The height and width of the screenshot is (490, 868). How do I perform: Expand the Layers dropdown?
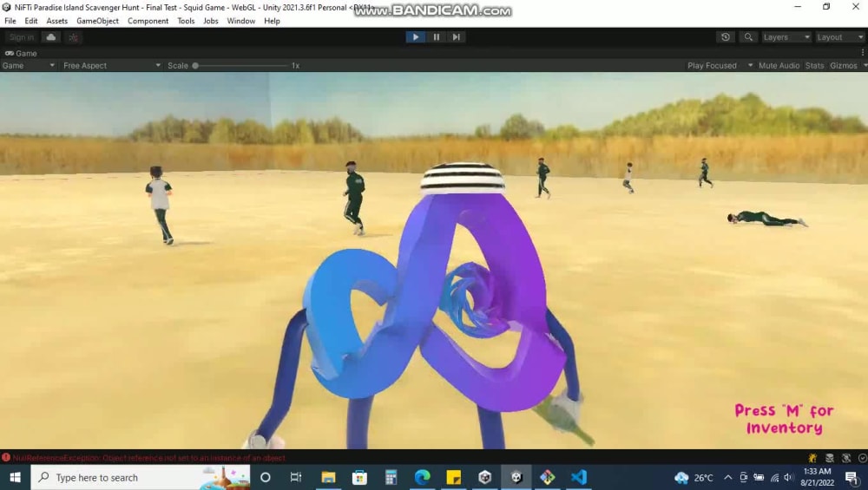[x=786, y=37]
